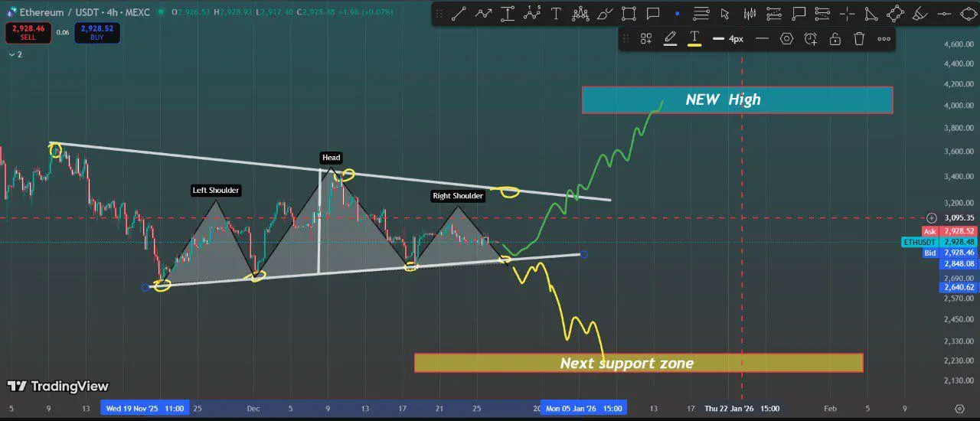Toggle the lock on selected drawing
980x421 pixels.
coord(835,39)
